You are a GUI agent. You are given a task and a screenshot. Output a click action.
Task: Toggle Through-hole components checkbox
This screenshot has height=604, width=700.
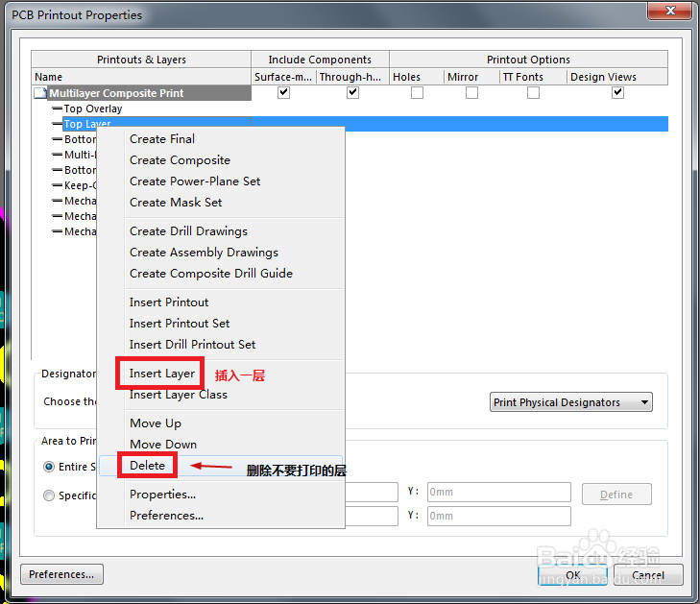click(x=352, y=92)
